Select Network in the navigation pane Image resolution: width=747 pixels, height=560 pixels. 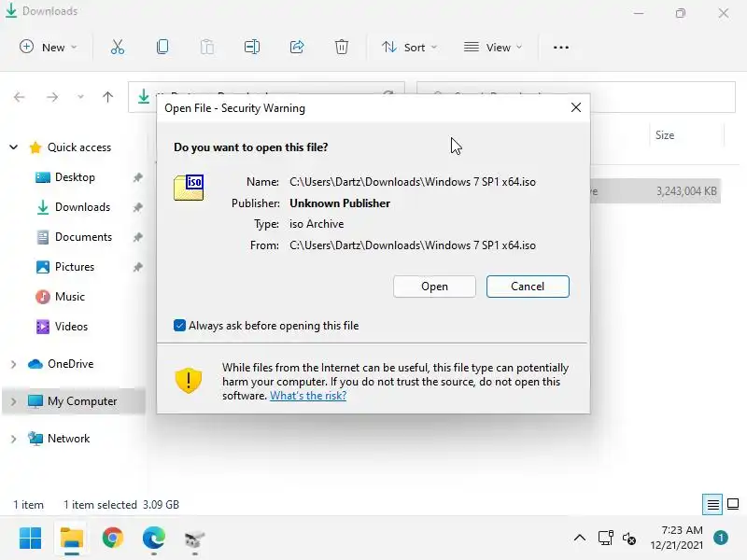point(68,439)
